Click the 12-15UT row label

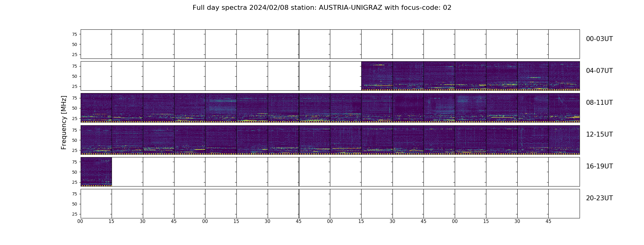coord(599,134)
